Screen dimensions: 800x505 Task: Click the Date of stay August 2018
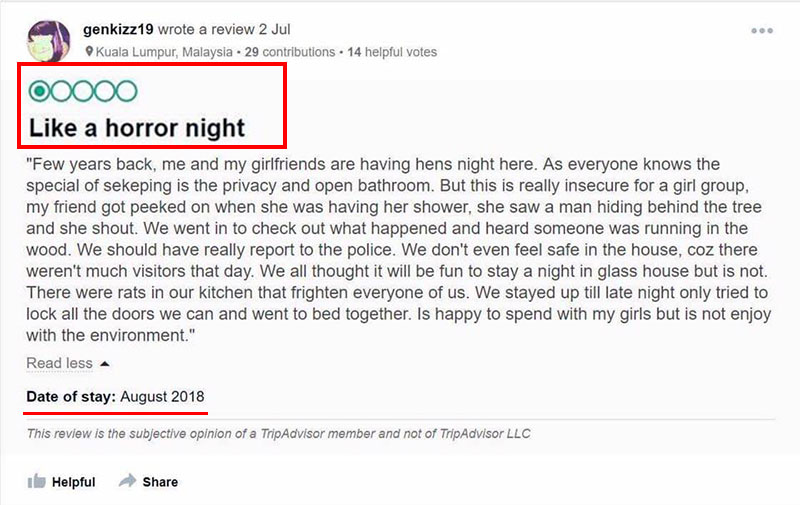(115, 396)
